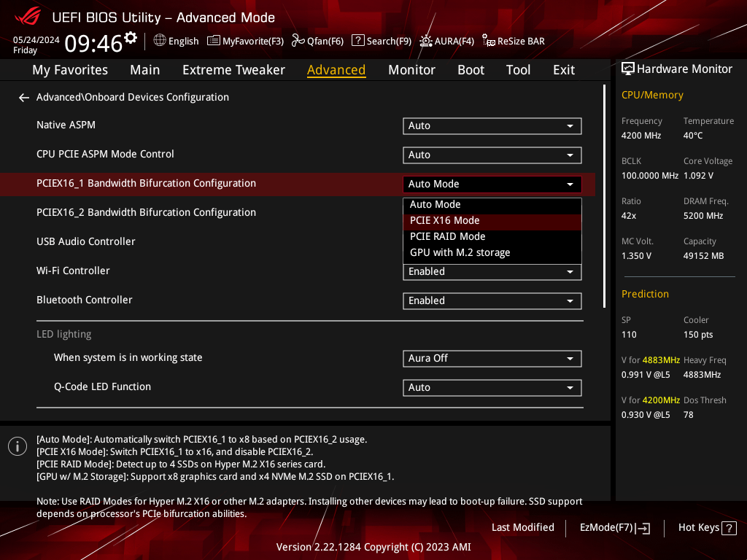This screenshot has height=560, width=747.
Task: Select the Advanced tab
Action: point(336,70)
